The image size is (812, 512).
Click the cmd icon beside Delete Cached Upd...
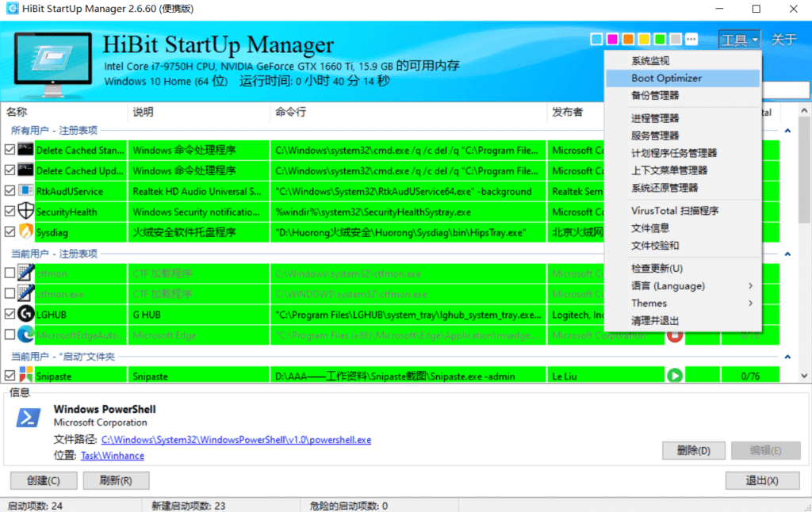point(25,170)
